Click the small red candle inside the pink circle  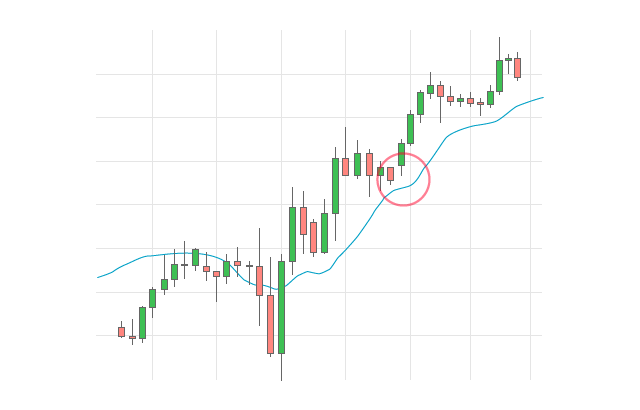tap(390, 174)
